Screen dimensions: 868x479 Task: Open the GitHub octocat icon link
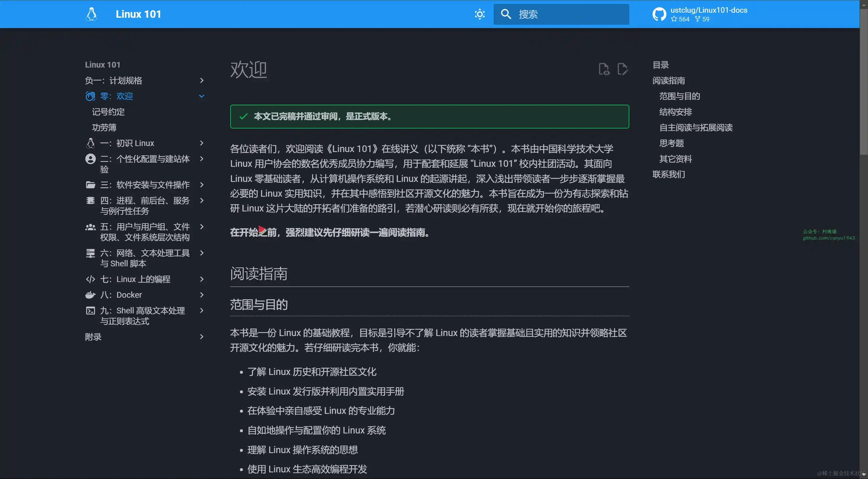point(659,14)
